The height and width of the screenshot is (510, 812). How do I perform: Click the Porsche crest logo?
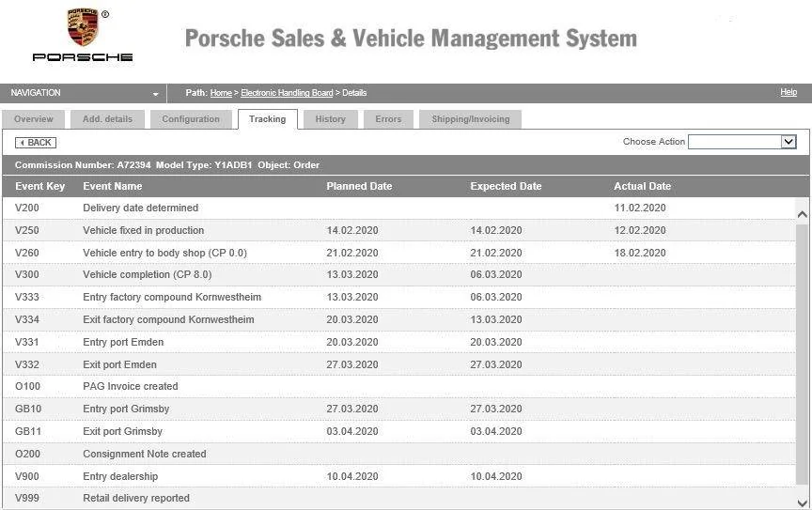click(83, 26)
